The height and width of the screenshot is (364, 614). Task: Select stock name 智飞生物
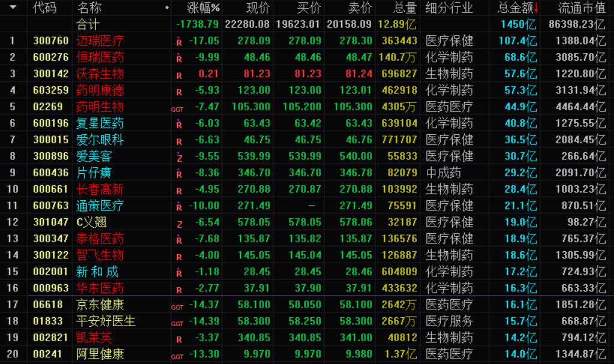coord(100,255)
